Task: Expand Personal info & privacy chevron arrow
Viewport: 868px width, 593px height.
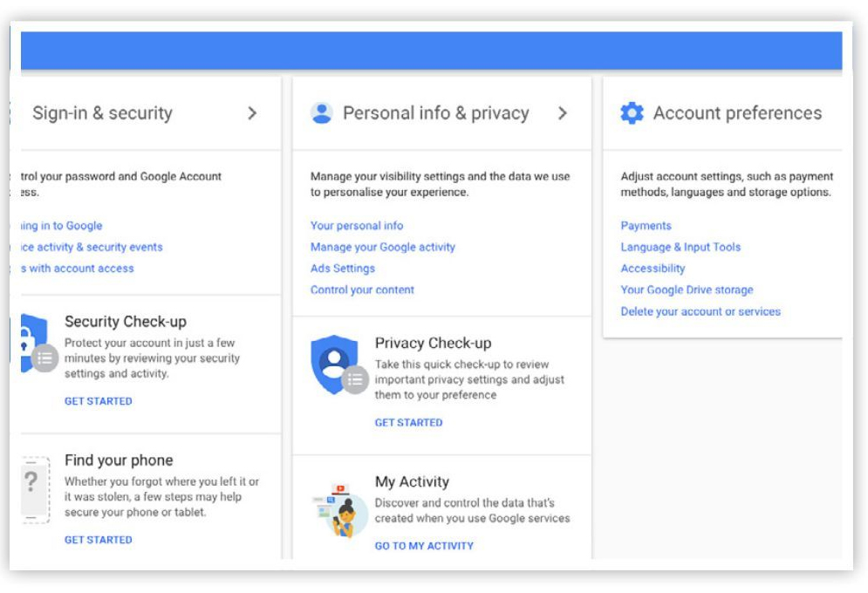Action: click(x=563, y=113)
